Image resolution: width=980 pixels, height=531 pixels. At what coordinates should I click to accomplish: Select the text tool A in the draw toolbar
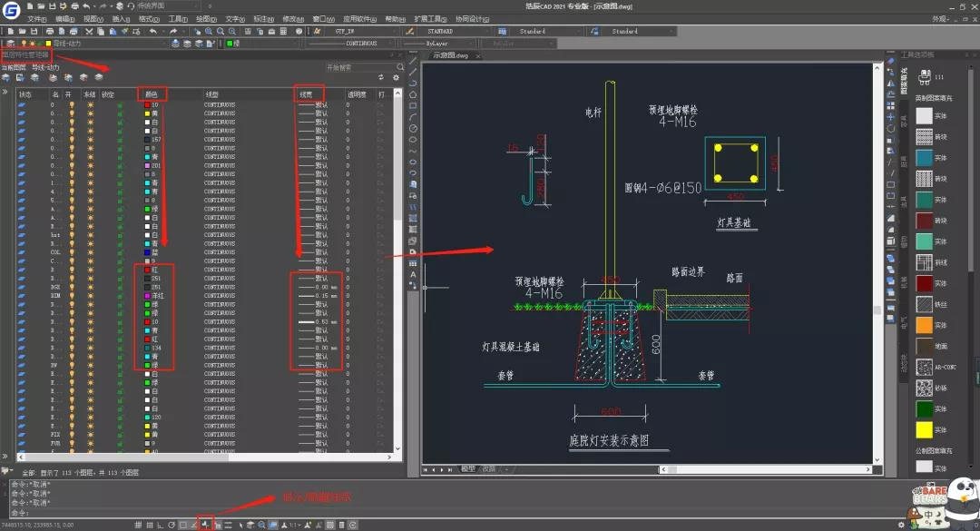pos(414,274)
